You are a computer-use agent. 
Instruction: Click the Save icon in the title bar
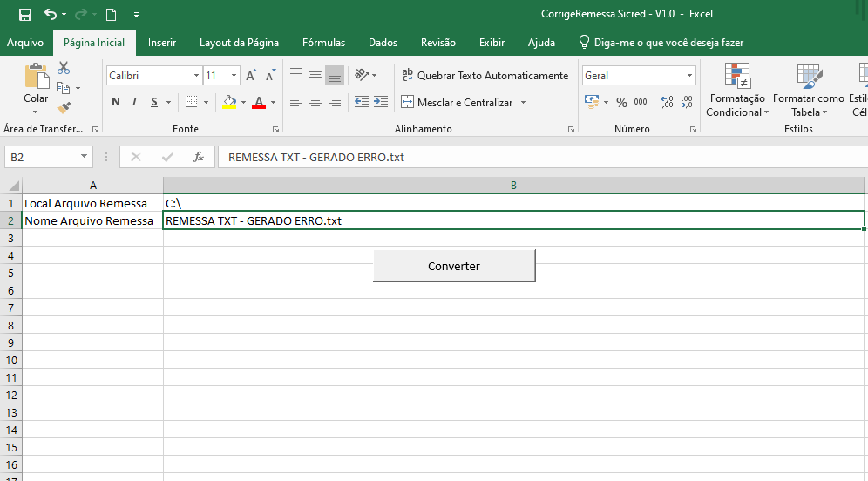[24, 15]
